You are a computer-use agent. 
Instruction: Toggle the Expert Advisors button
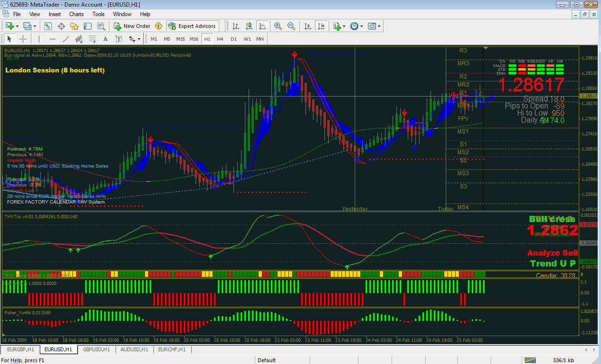pyautogui.click(x=192, y=26)
